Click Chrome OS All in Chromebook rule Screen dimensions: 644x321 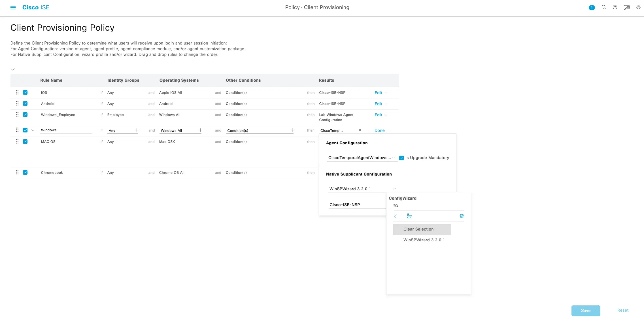point(172,173)
